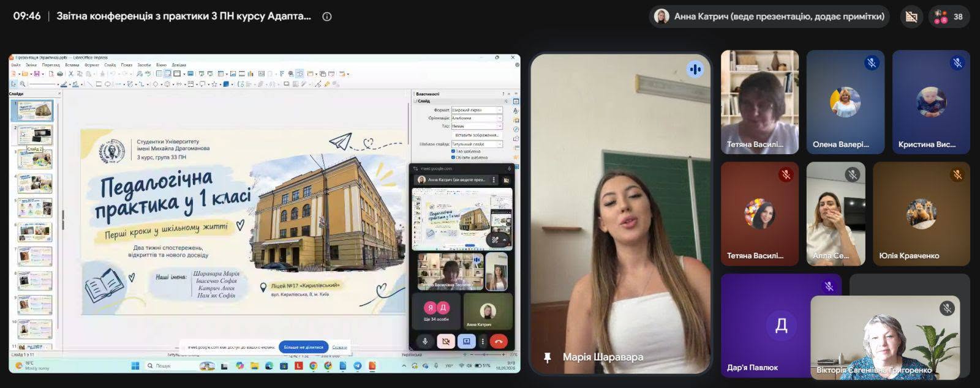Click Більше не ділитися button

coord(304,347)
